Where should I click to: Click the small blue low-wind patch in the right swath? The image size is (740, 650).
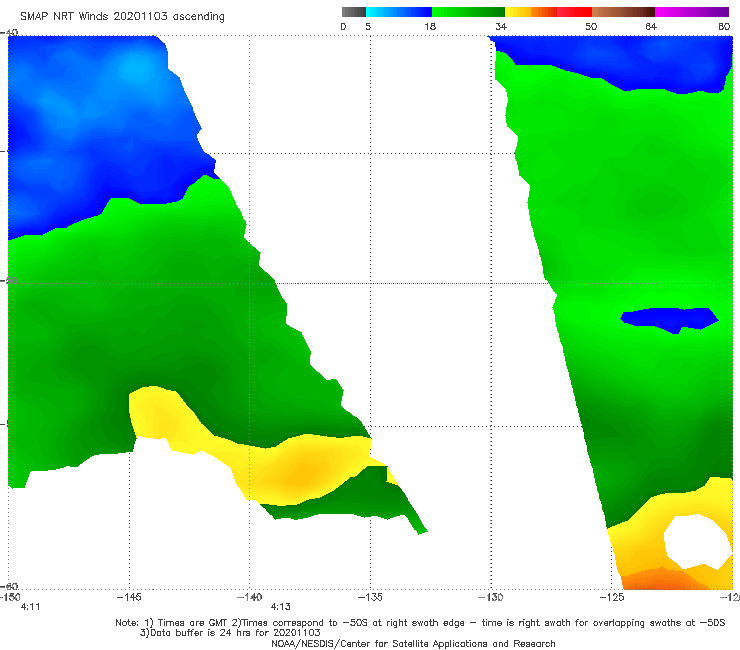click(x=669, y=320)
